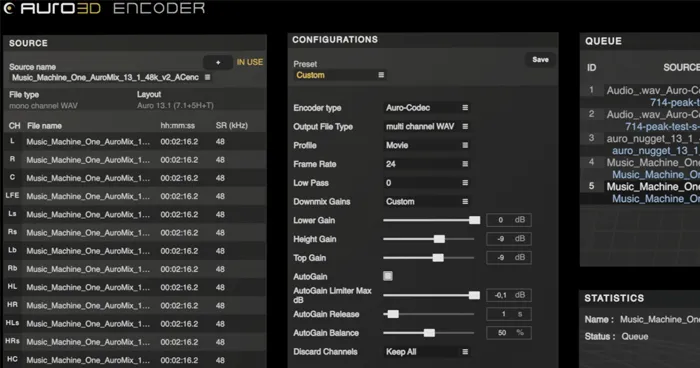The height and width of the screenshot is (368, 700).
Task: Click the hh:mm:ss column header
Action: (177, 126)
